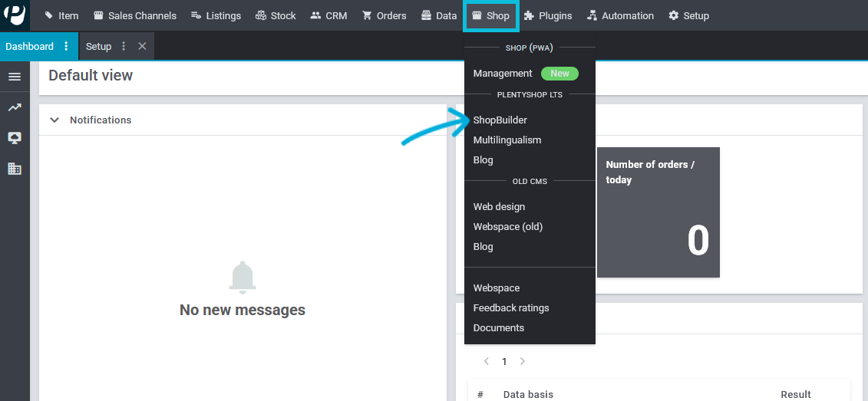The image size is (868, 401).
Task: Open the Setup menu in top bar
Action: click(688, 15)
